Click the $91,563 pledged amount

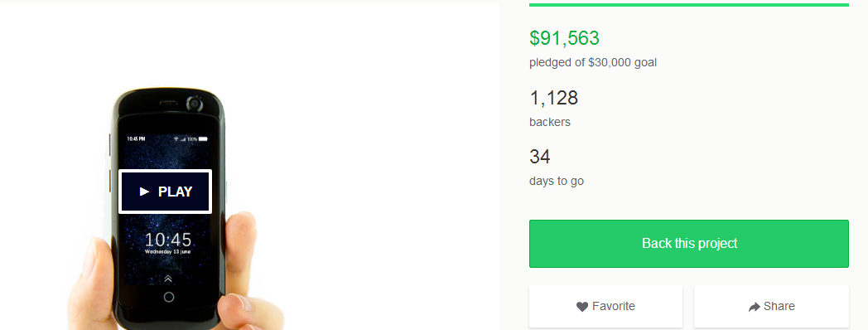pos(564,38)
